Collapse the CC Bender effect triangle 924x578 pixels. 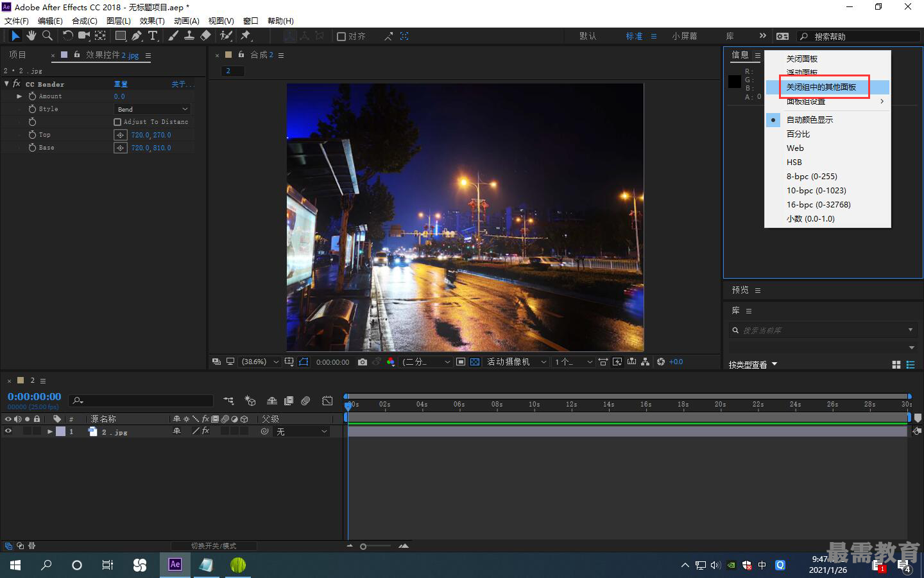tap(6, 84)
